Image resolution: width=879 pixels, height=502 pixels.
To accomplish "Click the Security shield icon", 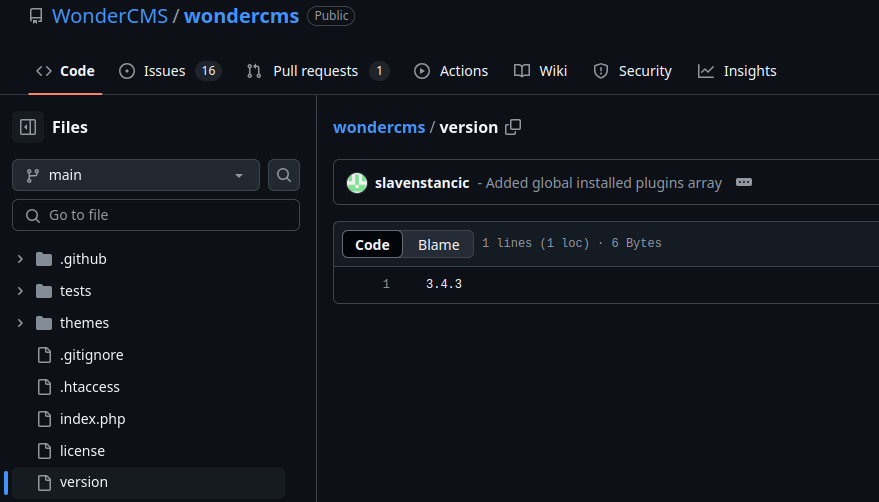I will pyautogui.click(x=601, y=71).
